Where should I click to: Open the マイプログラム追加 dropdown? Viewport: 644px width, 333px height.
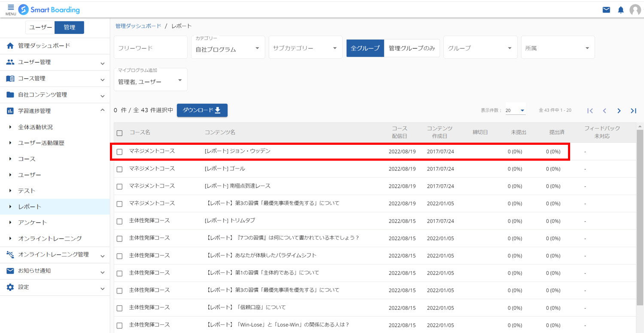151,79
